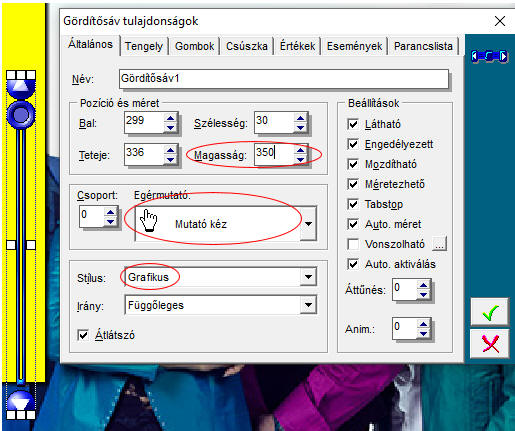
Task: Toggle the Látható checkbox
Action: point(353,124)
